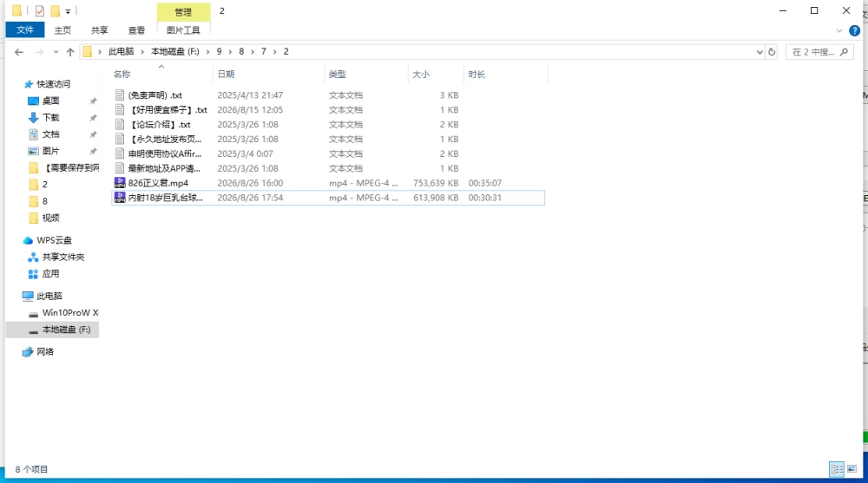
Task: Open the WPS云盘 cloud icon
Action: pyautogui.click(x=28, y=240)
